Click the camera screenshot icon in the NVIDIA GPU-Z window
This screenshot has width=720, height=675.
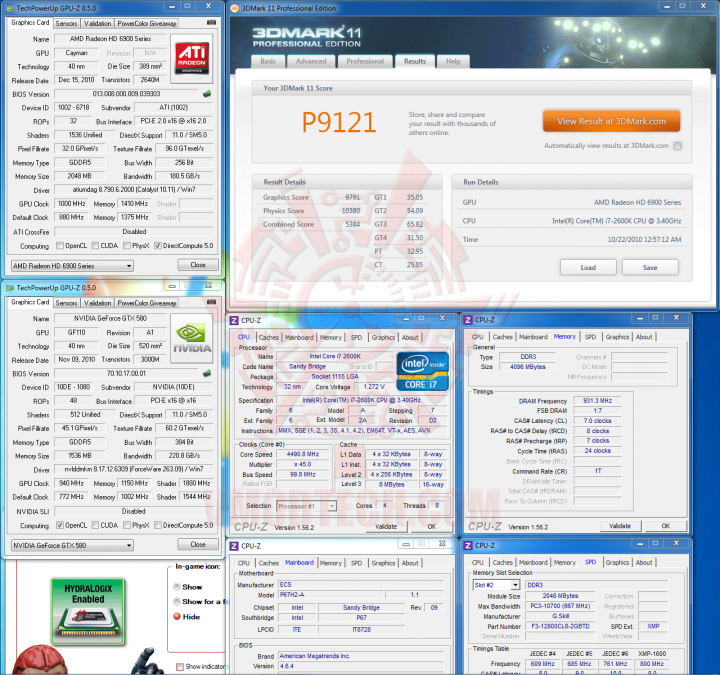coord(211,302)
